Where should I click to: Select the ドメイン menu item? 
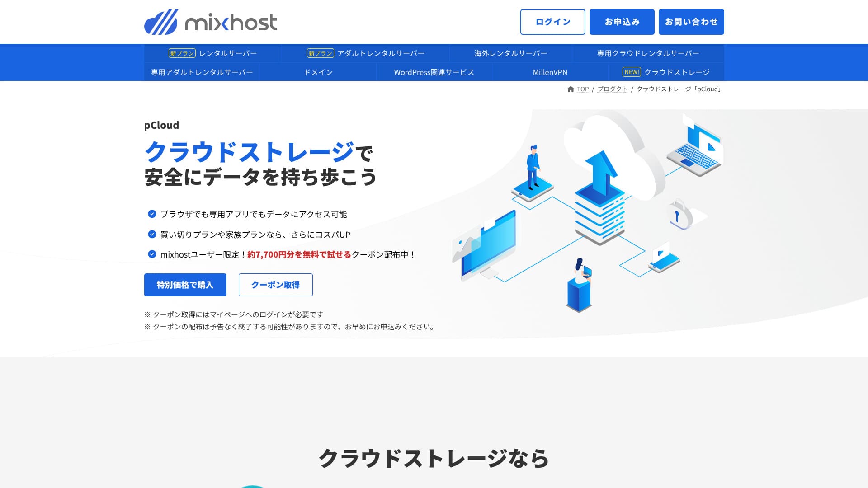pyautogui.click(x=318, y=72)
